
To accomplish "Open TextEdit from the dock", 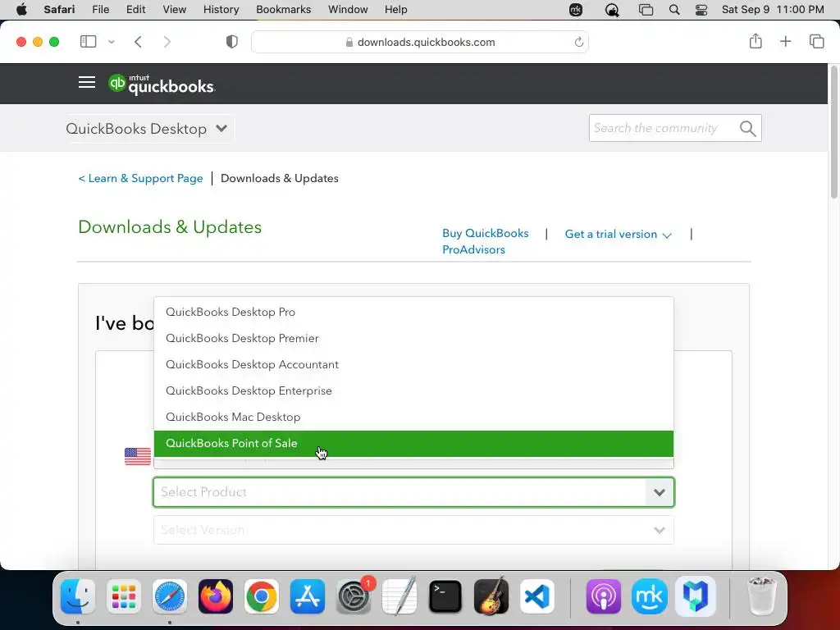I will click(x=399, y=596).
